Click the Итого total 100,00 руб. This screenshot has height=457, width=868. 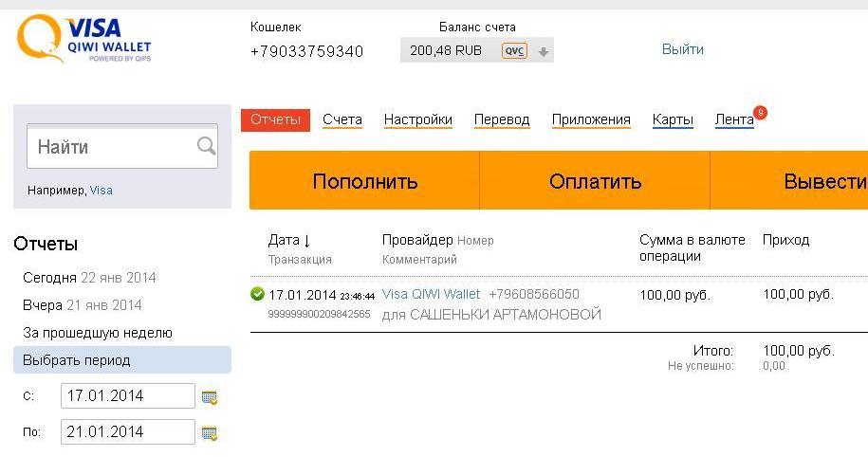(798, 350)
